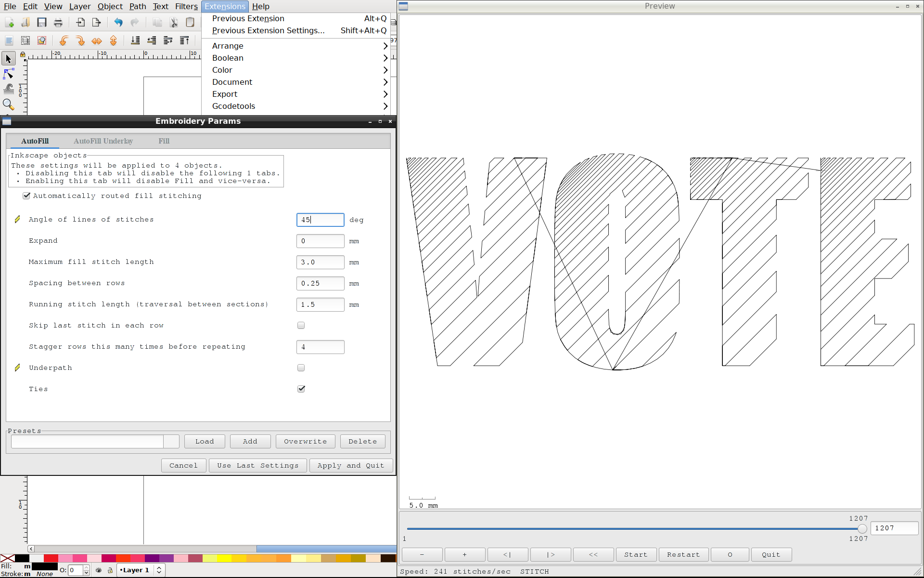Cancel the Embroidery Params dialog
This screenshot has width=924, height=578.
coord(183,465)
